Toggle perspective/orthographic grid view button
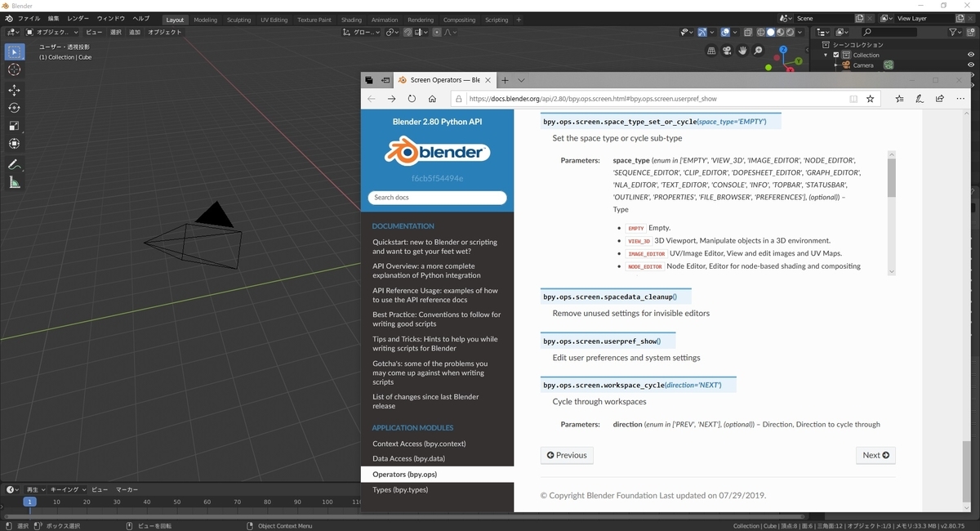Viewport: 980px width, 531px height. click(x=710, y=50)
